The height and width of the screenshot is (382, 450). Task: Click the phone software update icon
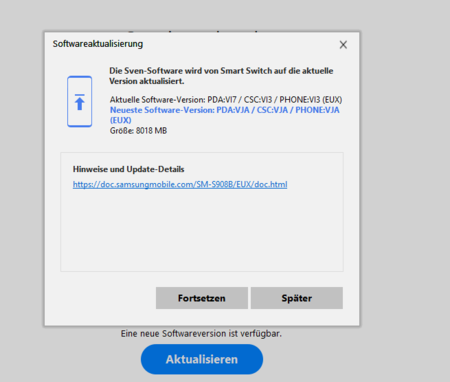coord(79,101)
